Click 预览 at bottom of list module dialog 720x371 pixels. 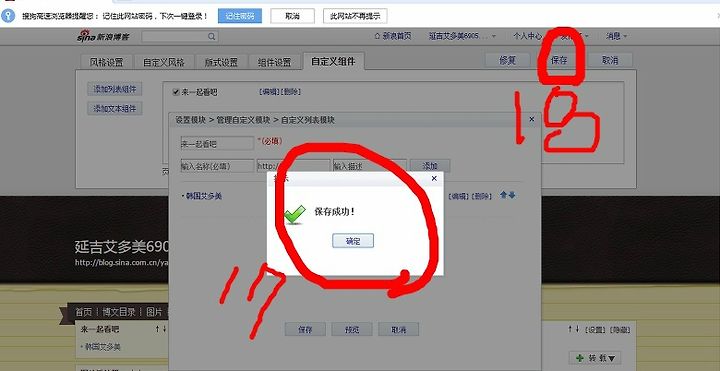tap(352, 329)
